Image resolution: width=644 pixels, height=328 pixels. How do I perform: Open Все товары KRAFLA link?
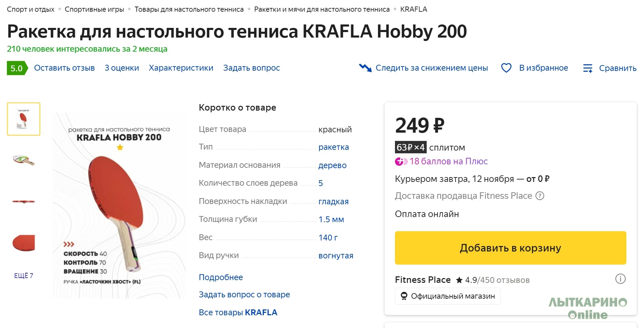[x=238, y=312]
